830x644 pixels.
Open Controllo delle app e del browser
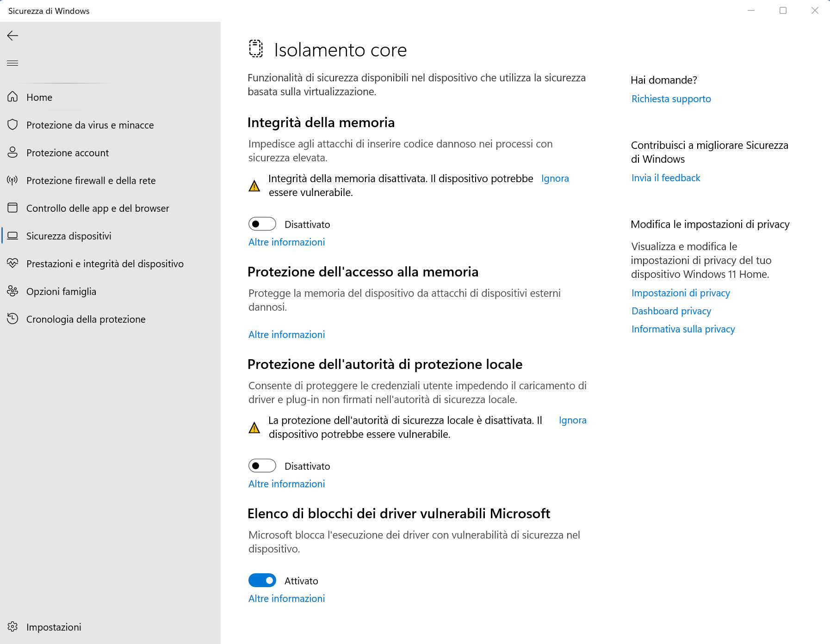[98, 208]
